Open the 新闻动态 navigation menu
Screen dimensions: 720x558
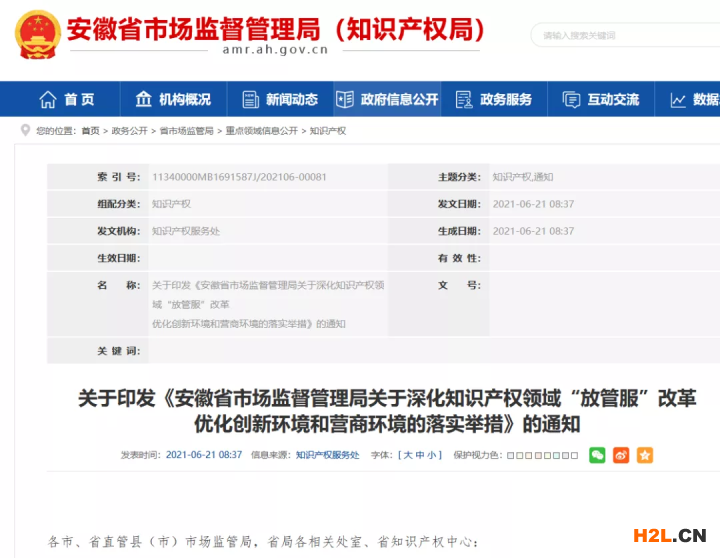(291, 100)
